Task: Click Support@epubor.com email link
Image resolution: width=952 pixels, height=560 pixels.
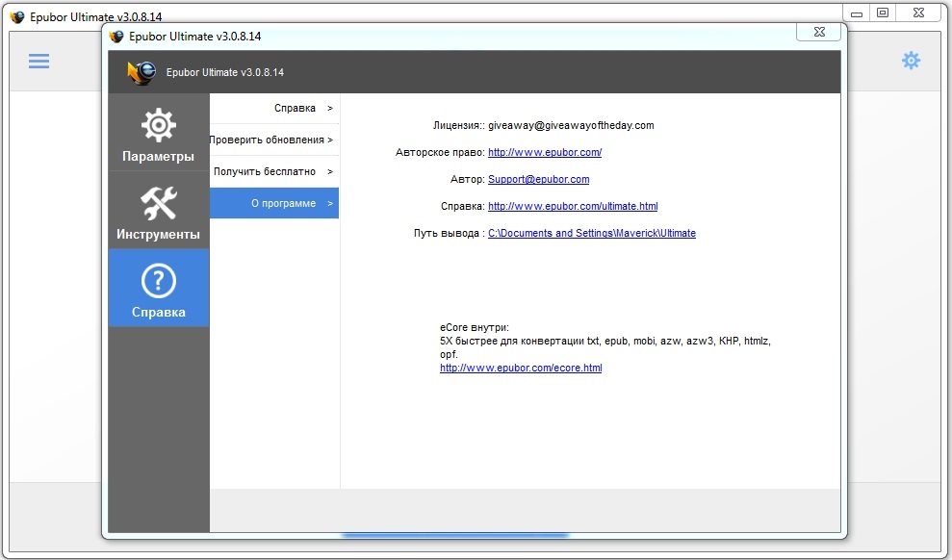Action: coord(538,179)
